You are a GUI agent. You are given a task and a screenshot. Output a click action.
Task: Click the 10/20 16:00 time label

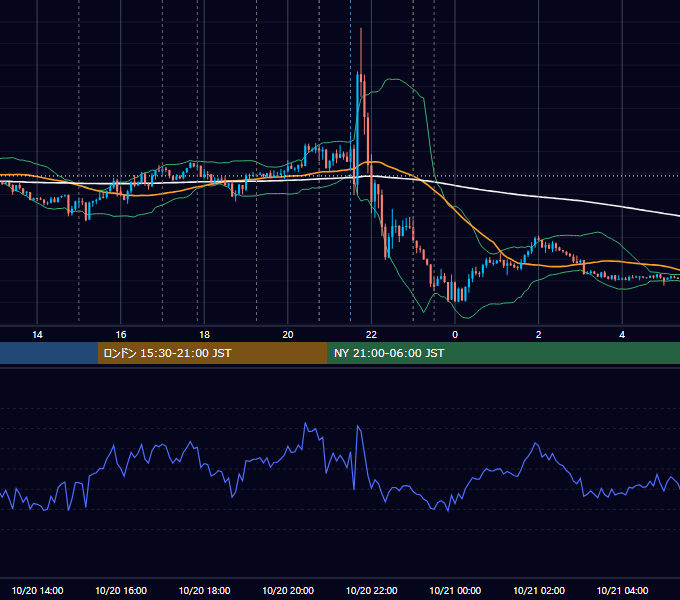[121, 590]
